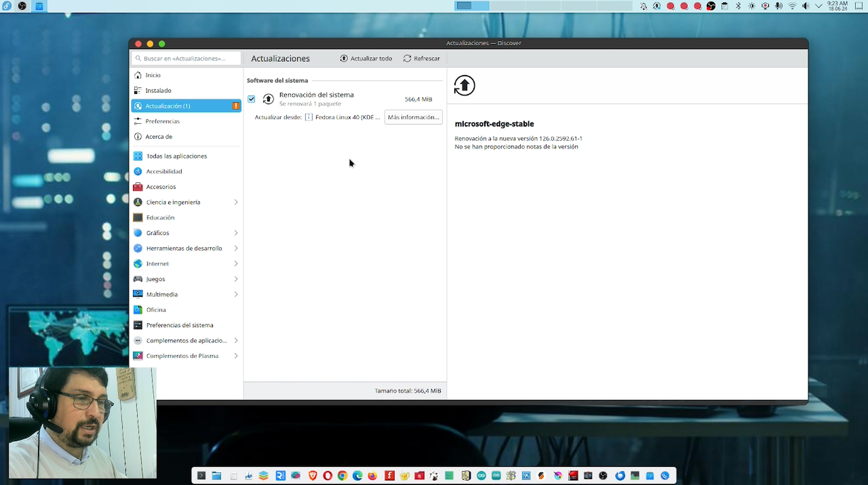Image resolution: width=868 pixels, height=485 pixels.
Task: Click the Acerca de info icon
Action: tap(138, 137)
